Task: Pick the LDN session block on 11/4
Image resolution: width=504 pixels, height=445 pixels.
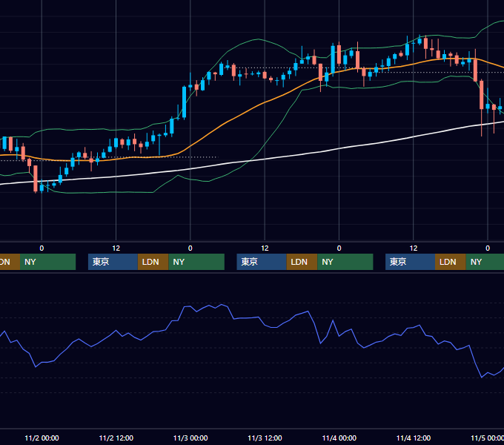Action: click(451, 262)
